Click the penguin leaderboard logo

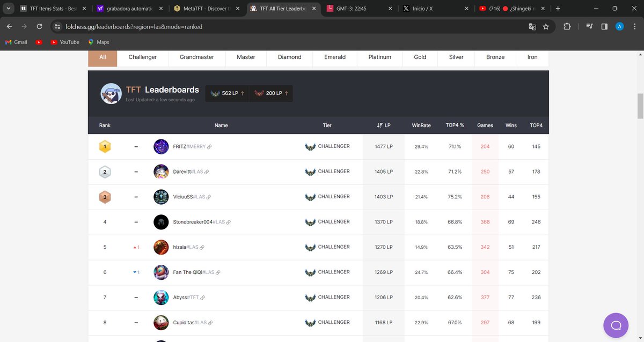pos(111,93)
